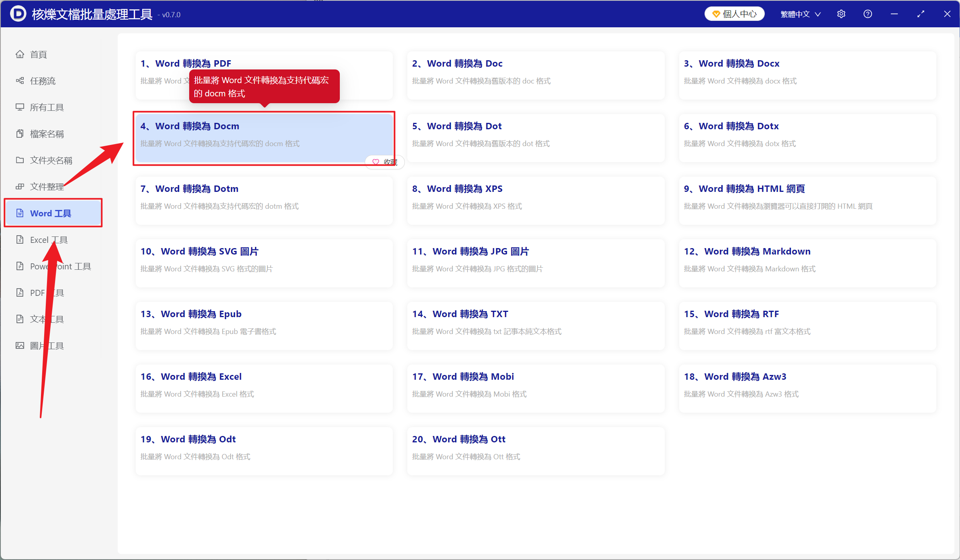Open Word 轉換為 JPG 圖片 card
This screenshot has height=560, width=960.
point(535,263)
